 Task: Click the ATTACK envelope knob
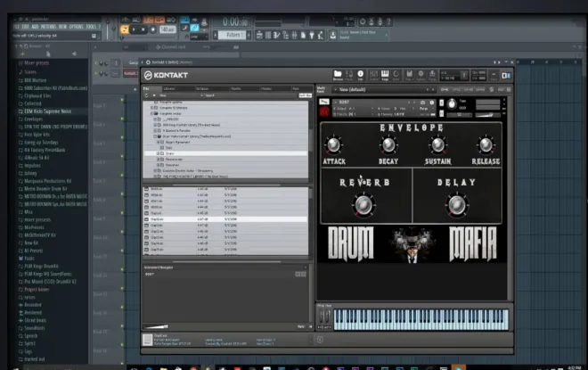[333, 144]
